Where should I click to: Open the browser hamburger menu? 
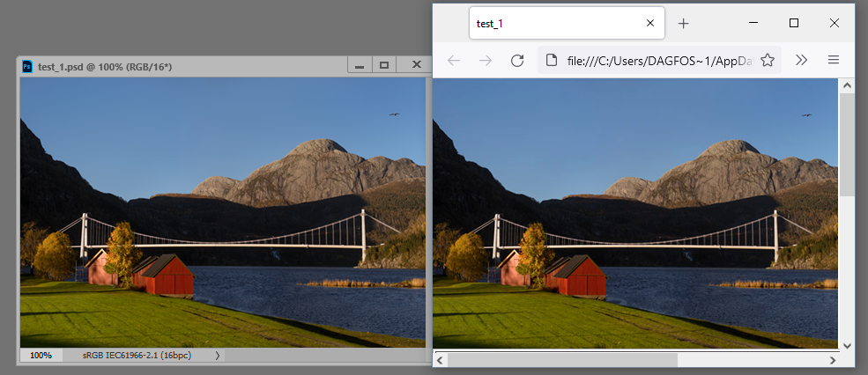[x=834, y=60]
